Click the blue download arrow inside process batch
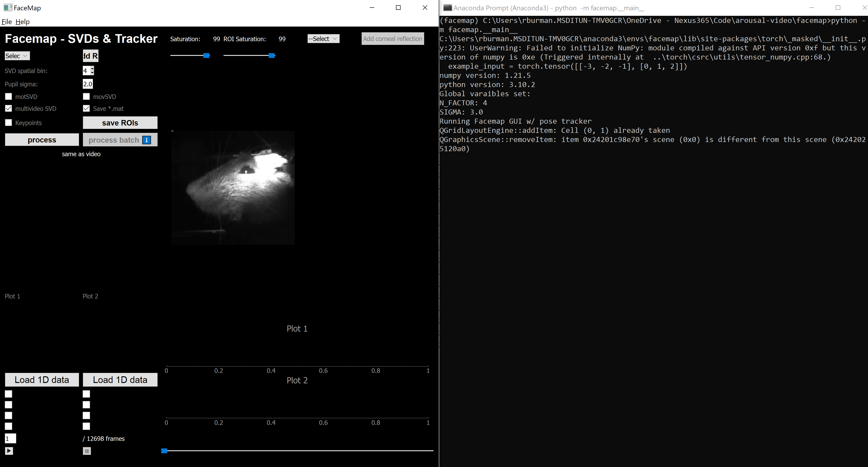The height and width of the screenshot is (467, 868). point(147,140)
